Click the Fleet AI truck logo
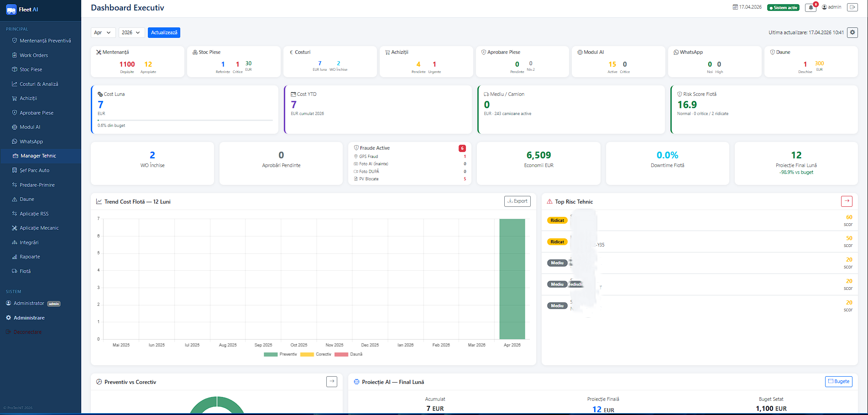868x415 pixels. (11, 10)
